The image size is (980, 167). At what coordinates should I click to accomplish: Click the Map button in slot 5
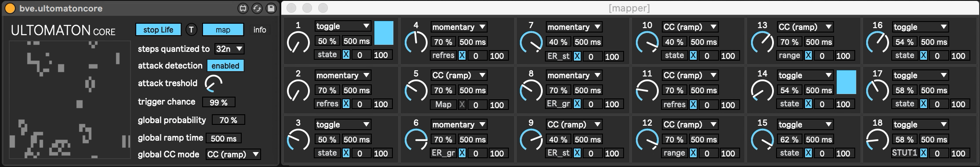443,105
